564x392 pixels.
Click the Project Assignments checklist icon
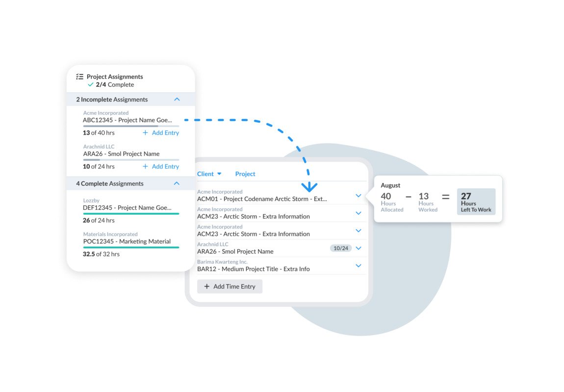point(79,77)
